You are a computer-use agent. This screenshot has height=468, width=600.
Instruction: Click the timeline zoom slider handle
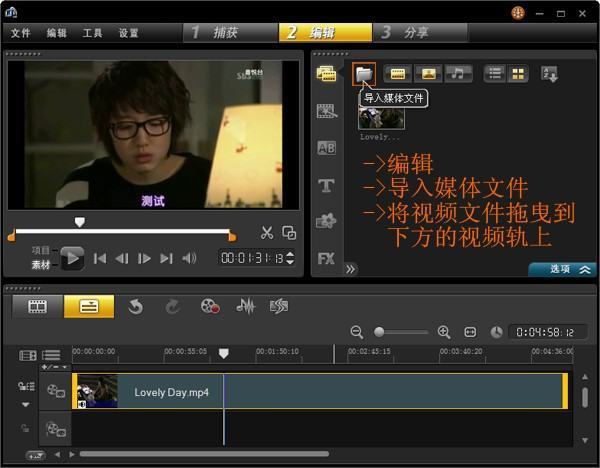[x=380, y=331]
